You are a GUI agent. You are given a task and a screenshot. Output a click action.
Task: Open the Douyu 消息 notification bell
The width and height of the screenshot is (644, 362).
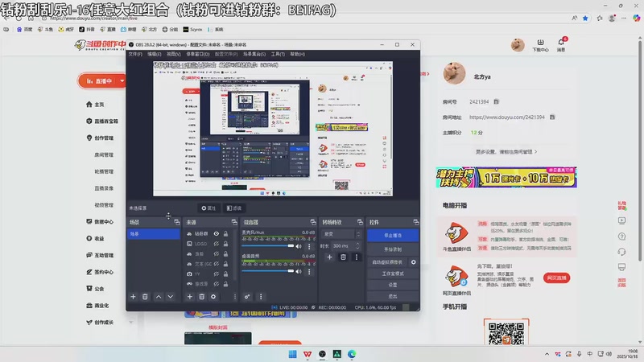561,43
